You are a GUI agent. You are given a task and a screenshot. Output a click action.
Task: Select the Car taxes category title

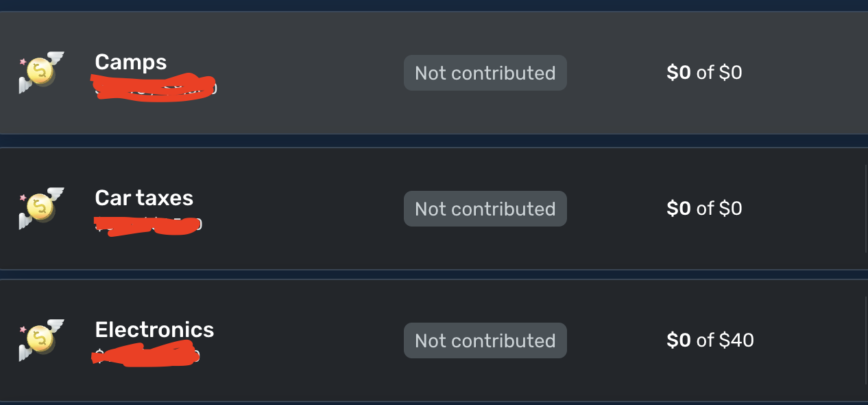(144, 198)
